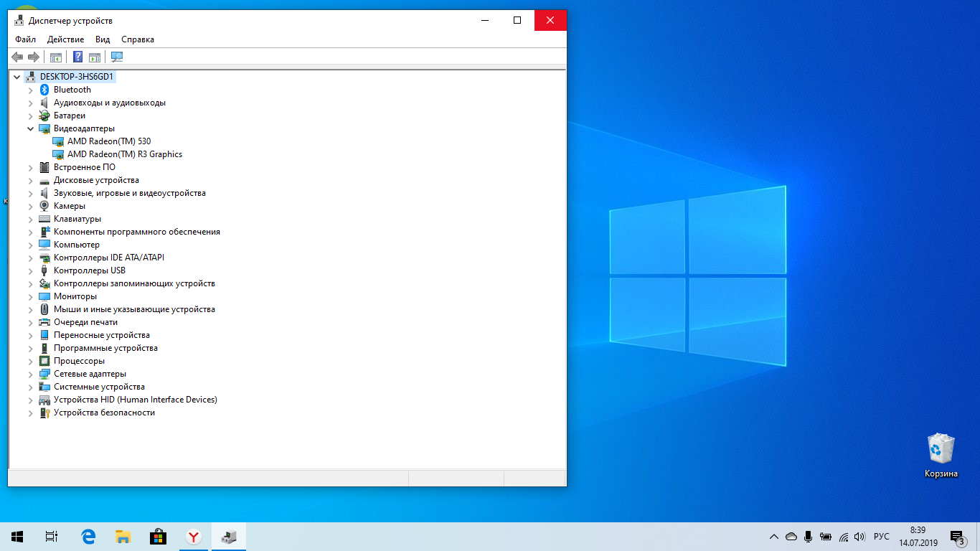Click the Back arrow in the toolbar

[17, 57]
